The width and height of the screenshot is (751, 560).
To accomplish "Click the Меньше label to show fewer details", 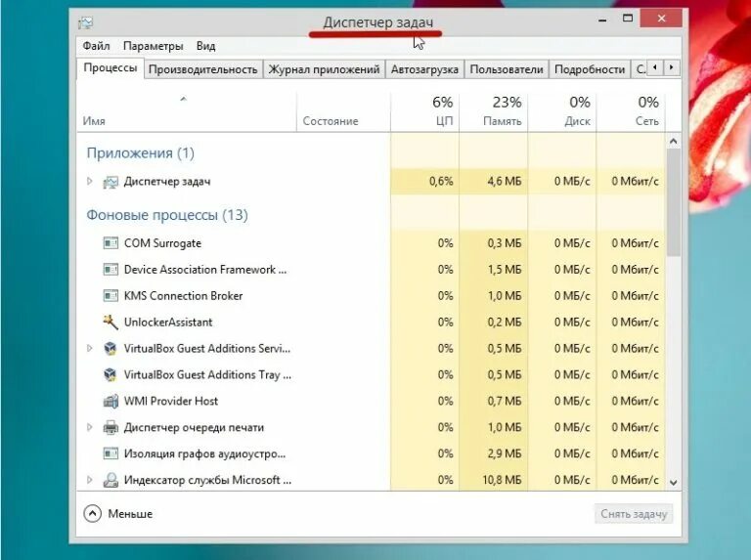I will click(x=130, y=514).
